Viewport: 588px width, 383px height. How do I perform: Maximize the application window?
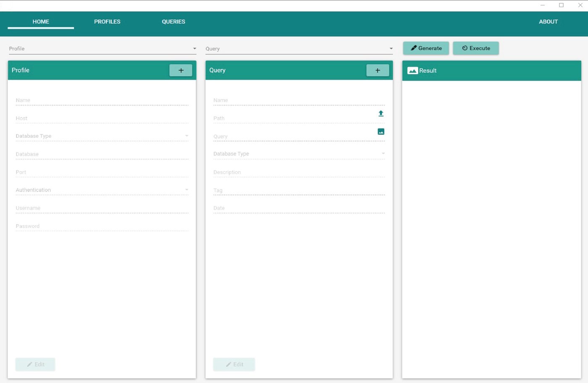pos(561,5)
